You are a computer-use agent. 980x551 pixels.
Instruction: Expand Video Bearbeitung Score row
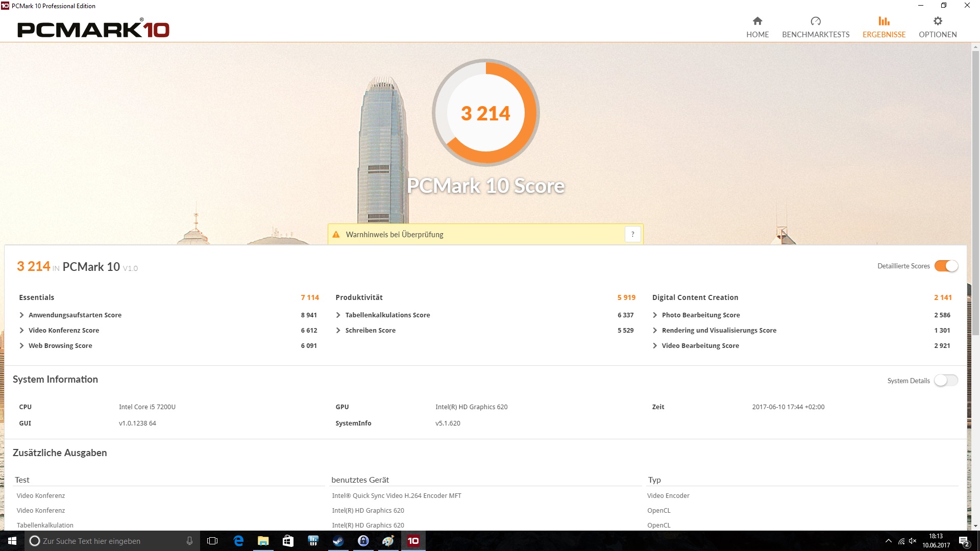(x=655, y=346)
